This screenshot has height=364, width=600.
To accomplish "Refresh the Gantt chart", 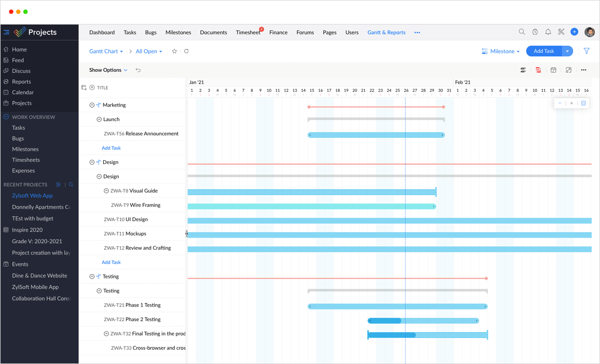I will tap(187, 51).
